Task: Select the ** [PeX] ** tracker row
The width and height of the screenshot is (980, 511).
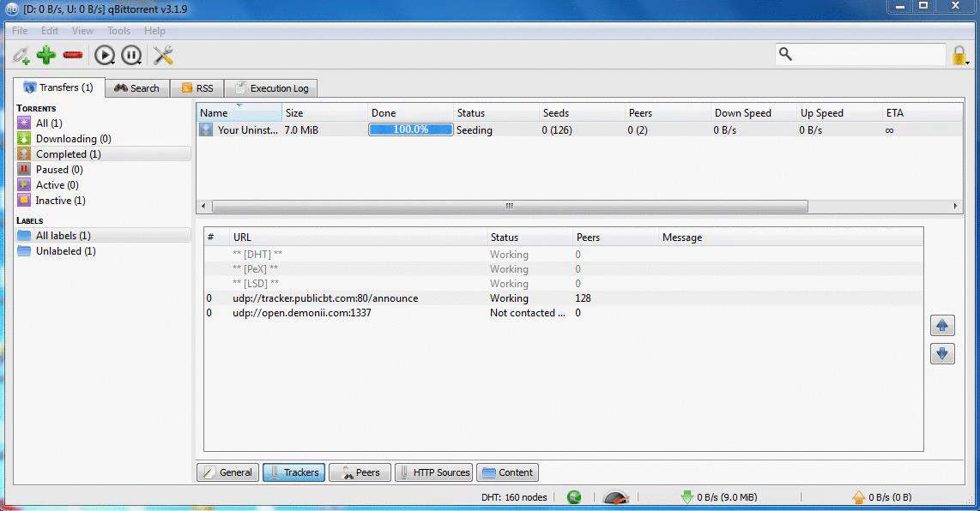Action: tap(563, 269)
